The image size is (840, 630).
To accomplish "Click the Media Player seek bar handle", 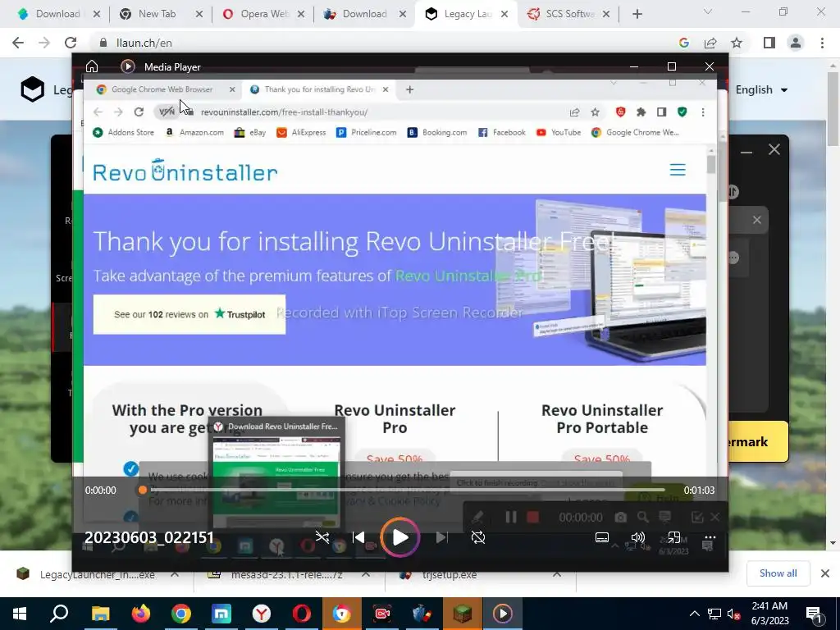I will (x=143, y=490).
